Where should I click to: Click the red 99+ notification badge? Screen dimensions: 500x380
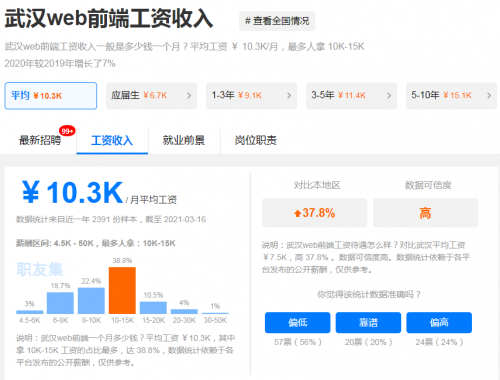67,131
